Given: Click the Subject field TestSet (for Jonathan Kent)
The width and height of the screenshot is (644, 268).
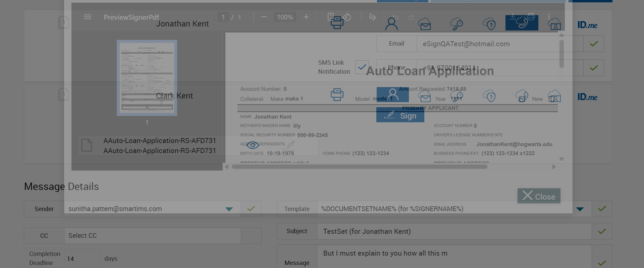Looking at the screenshot, I should (x=454, y=231).
